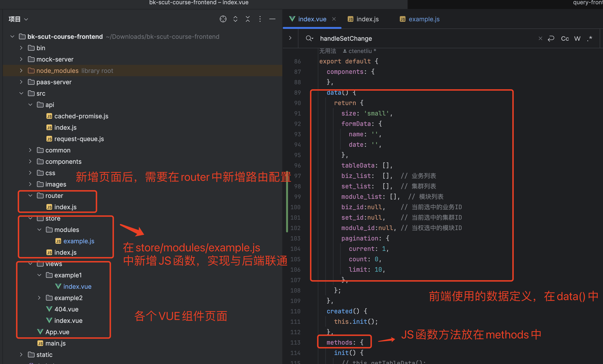The width and height of the screenshot is (603, 364).
Task: Switch to the index.js editor tab
Action: click(x=367, y=19)
